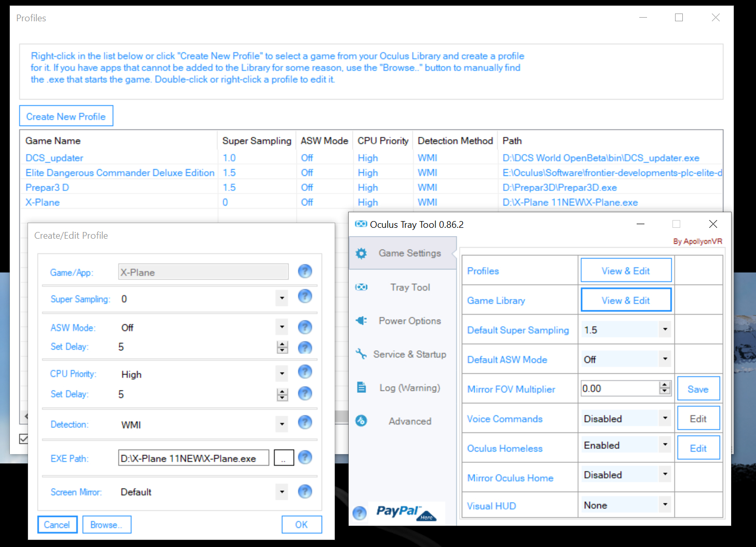Switch to Game Settings tab
The height and width of the screenshot is (547, 756).
coord(403,253)
